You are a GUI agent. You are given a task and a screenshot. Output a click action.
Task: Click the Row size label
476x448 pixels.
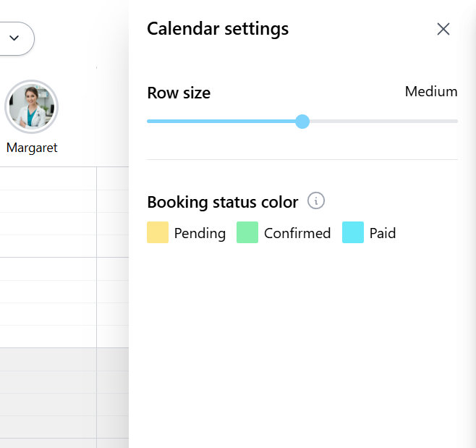pyautogui.click(x=179, y=93)
